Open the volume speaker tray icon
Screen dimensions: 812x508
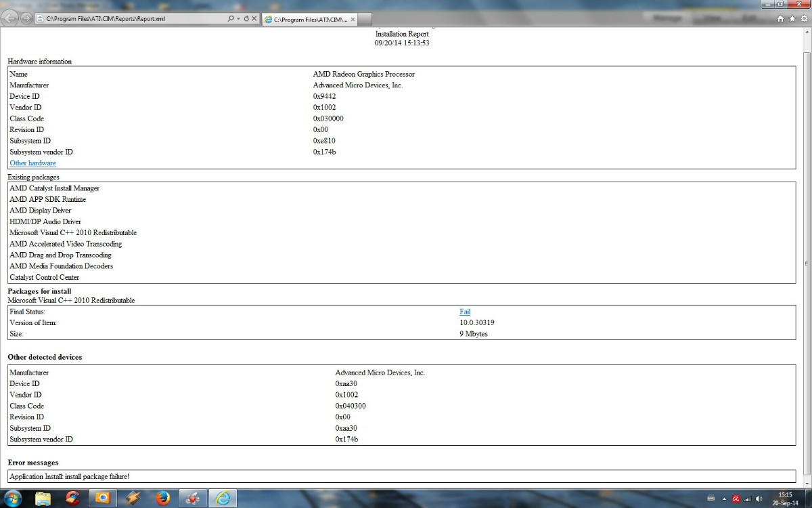click(x=759, y=499)
